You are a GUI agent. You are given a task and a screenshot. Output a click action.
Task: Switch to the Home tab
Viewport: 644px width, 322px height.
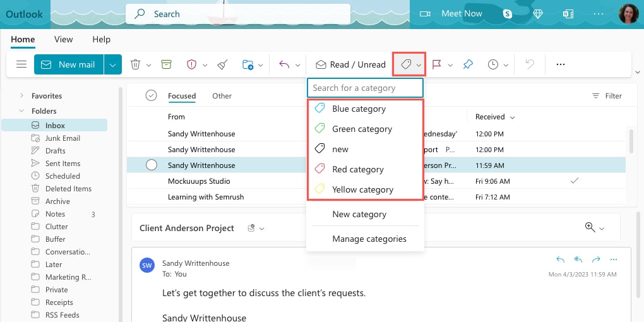coord(23,39)
